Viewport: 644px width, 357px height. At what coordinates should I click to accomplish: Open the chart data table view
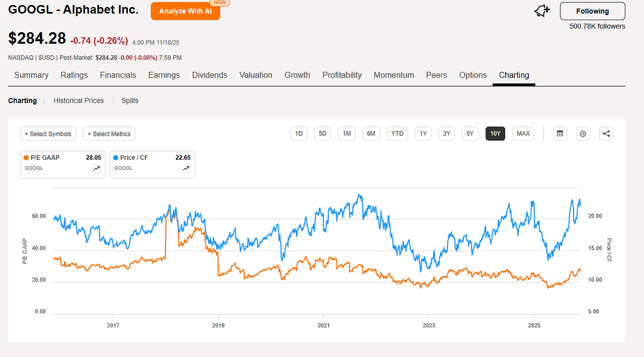pyautogui.click(x=559, y=134)
